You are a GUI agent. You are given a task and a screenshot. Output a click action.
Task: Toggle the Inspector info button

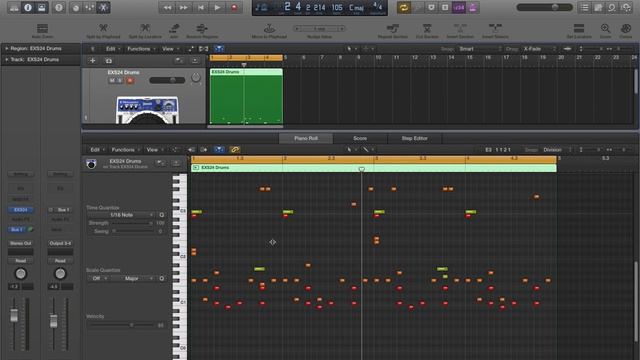28,7
